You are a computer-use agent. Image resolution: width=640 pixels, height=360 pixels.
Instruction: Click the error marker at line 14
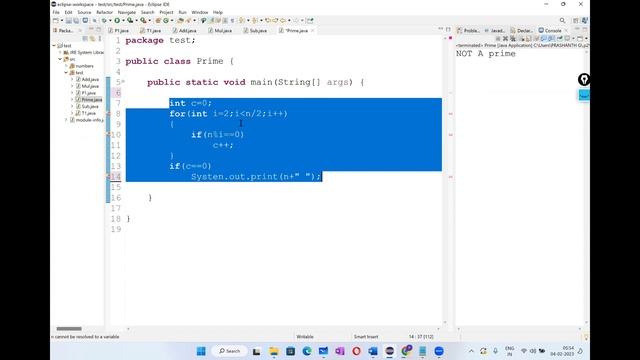tap(108, 176)
